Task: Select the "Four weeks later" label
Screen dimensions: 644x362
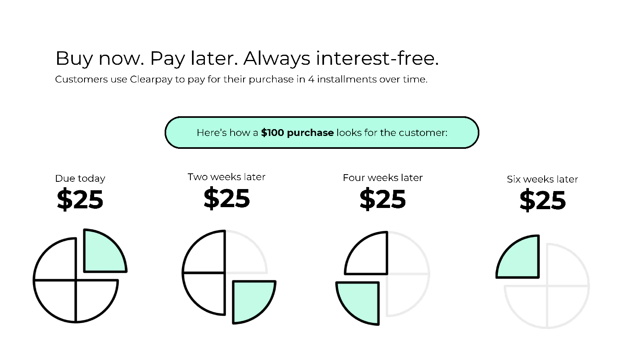Action: pyautogui.click(x=382, y=178)
